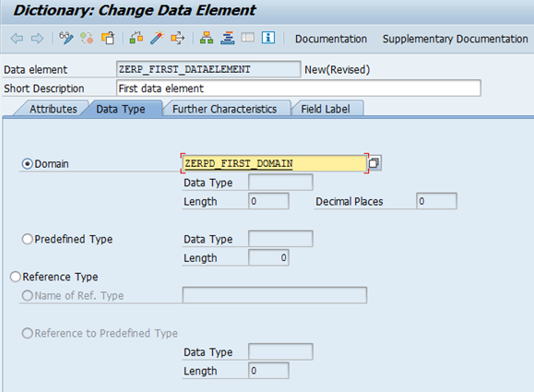Click the forward arrow toolbar icon

(x=37, y=39)
